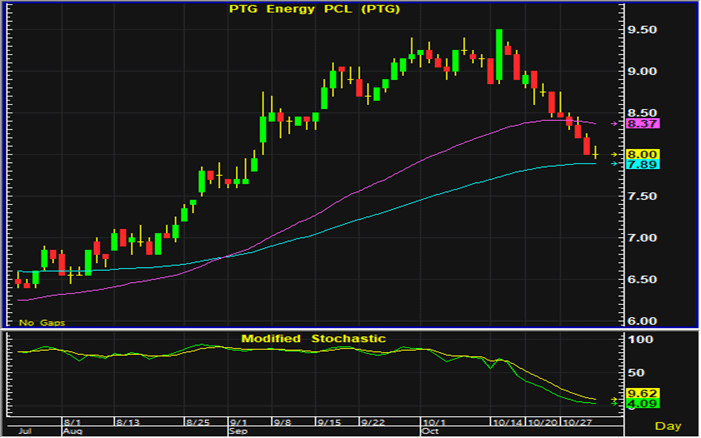Click the 9.50 price axis label
This screenshot has height=438, width=701.
(642, 30)
